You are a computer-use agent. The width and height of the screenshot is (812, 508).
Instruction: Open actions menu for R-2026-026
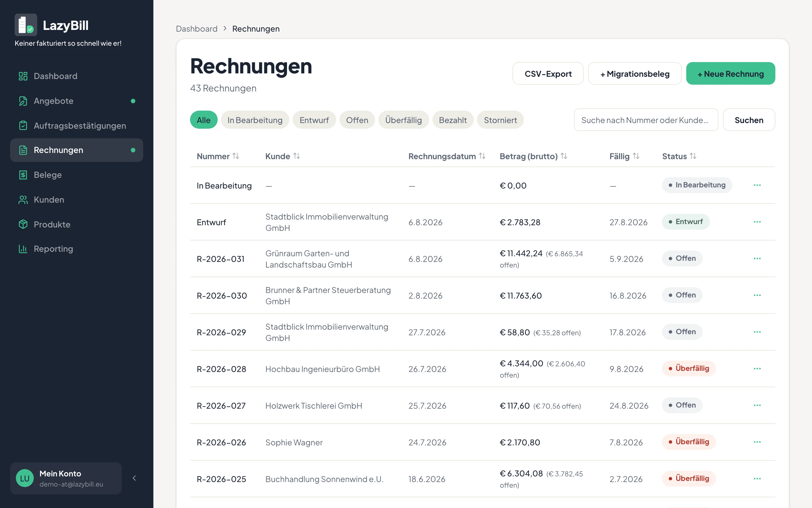click(x=757, y=442)
